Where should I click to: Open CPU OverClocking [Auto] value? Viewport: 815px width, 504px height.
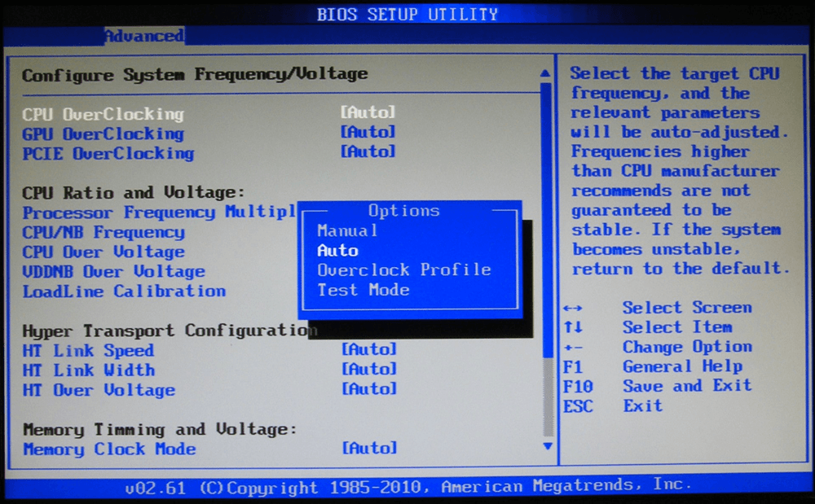coord(368,112)
